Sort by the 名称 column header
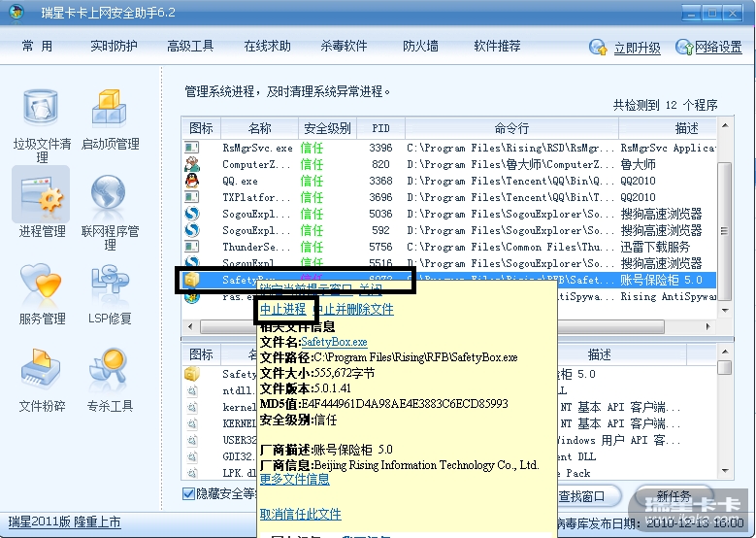This screenshot has height=538, width=756. click(x=259, y=128)
